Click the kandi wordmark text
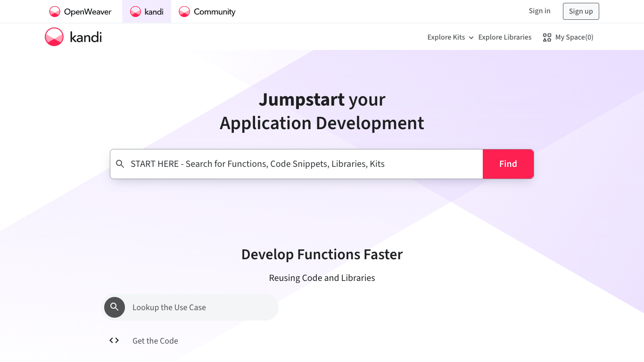 click(86, 37)
